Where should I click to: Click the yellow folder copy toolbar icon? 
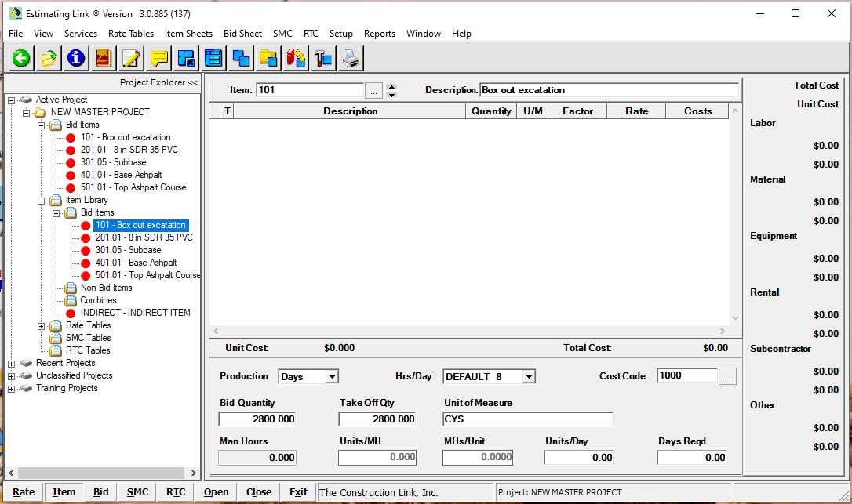(x=268, y=58)
